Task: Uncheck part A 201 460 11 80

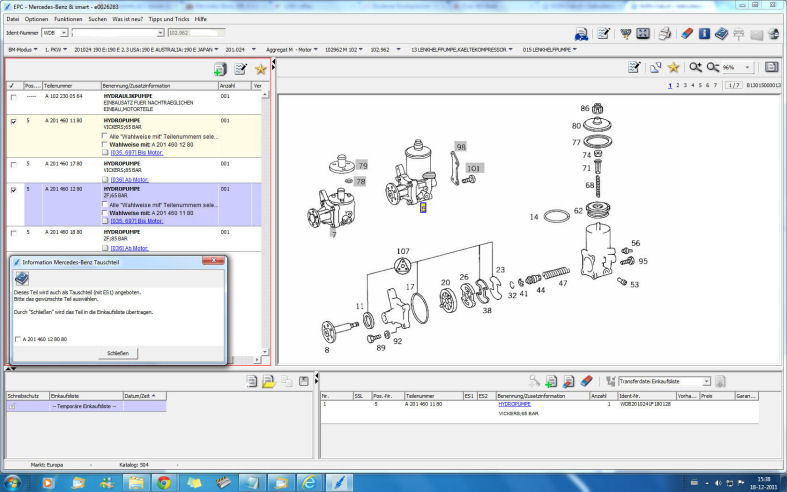Action: (x=14, y=121)
